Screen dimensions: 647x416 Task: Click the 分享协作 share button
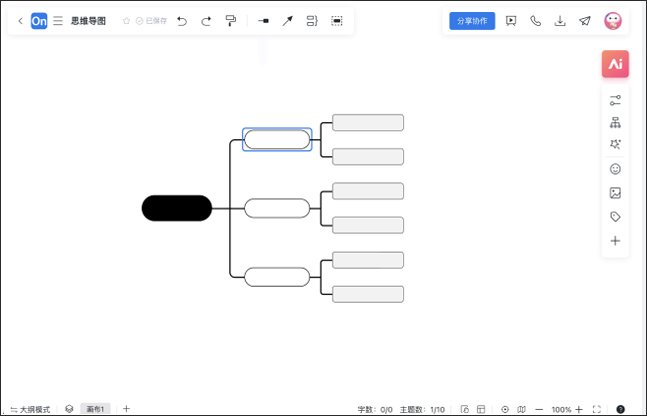click(x=472, y=20)
